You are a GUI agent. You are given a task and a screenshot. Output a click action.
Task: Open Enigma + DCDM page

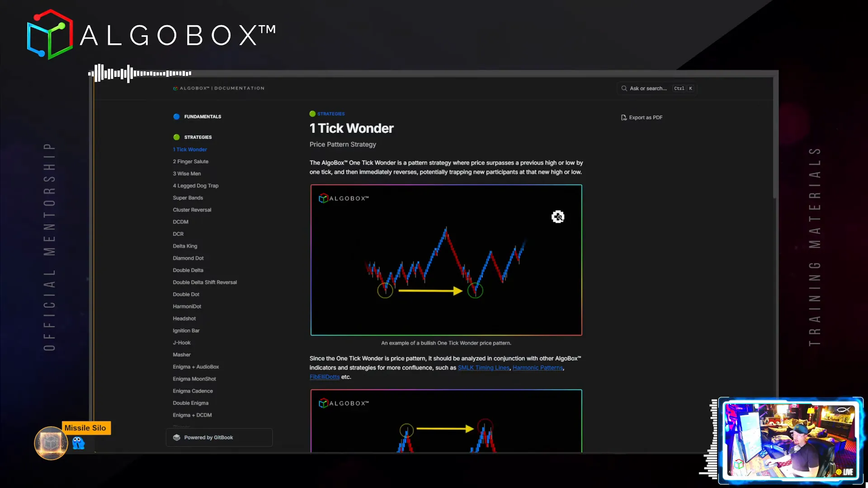(x=192, y=415)
